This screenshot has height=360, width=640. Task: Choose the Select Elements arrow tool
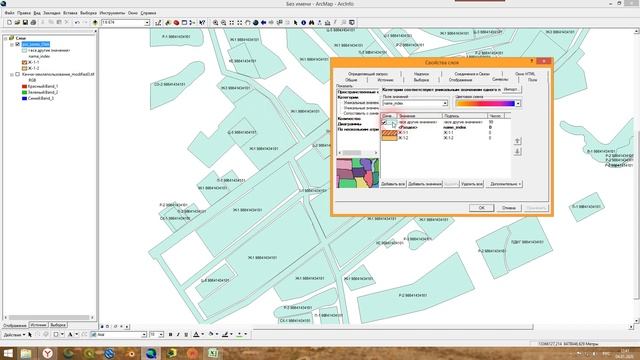[296, 22]
